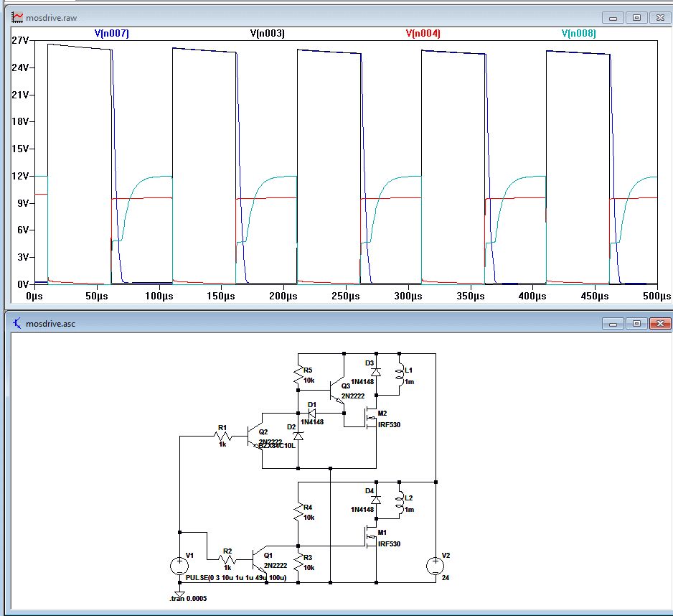Close the mosdrive.asc schematic window
Screen dimensions: 673x616
[661, 324]
